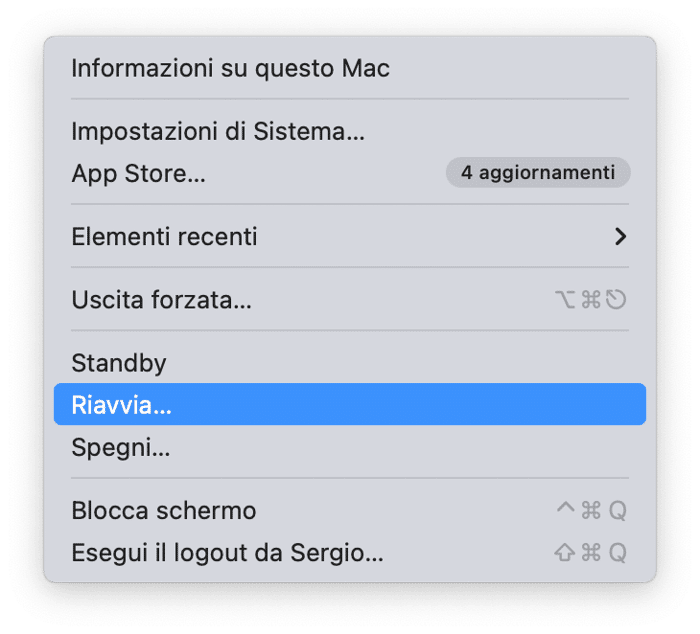
Task: Choose Spegni to shut down
Action: pyautogui.click(x=121, y=447)
